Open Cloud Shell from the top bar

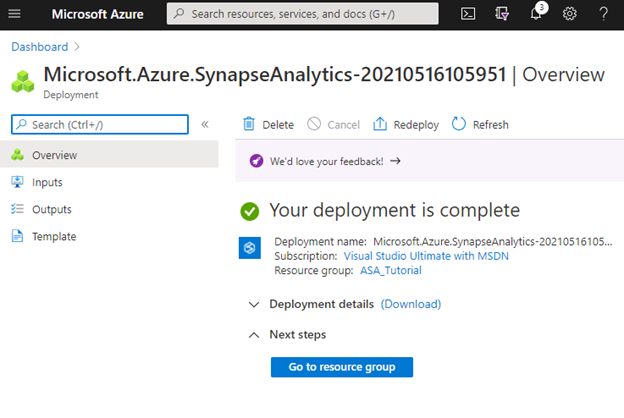click(468, 14)
